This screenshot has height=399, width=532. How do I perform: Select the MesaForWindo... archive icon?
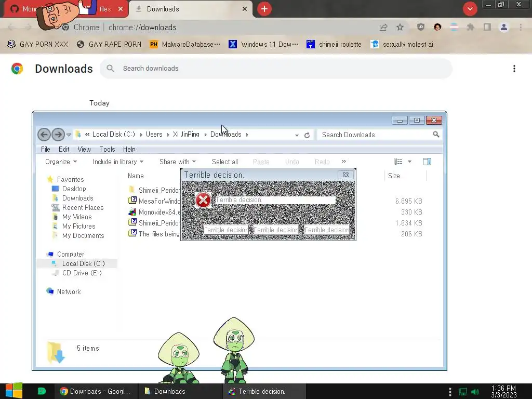(132, 201)
